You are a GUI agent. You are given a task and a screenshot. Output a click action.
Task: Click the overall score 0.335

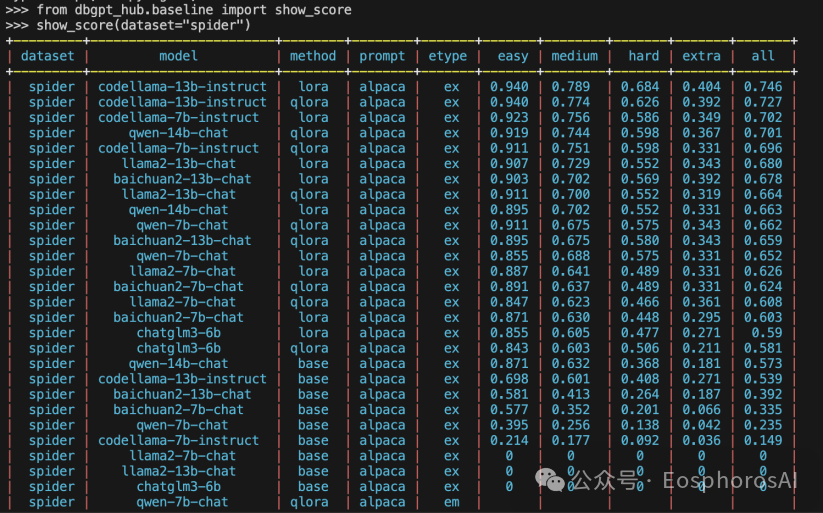[x=763, y=410]
